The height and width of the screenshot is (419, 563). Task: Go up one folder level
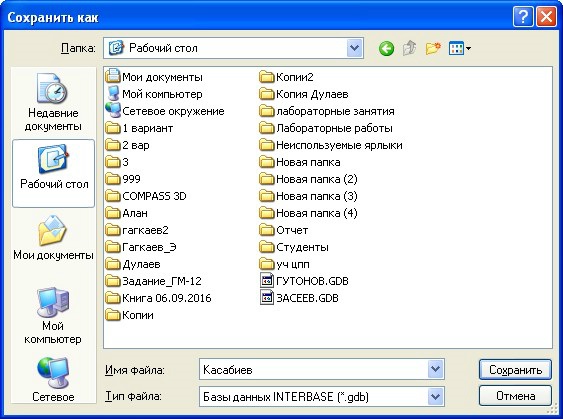tap(410, 48)
